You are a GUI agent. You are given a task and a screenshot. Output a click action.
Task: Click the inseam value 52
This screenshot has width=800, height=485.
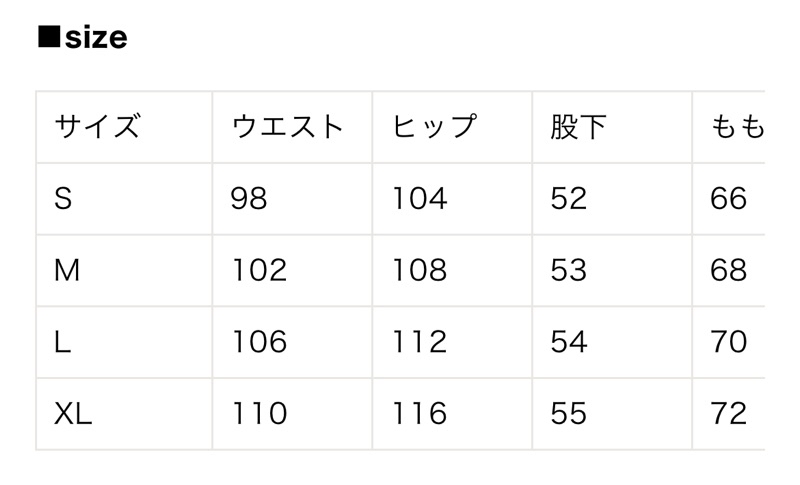point(568,199)
